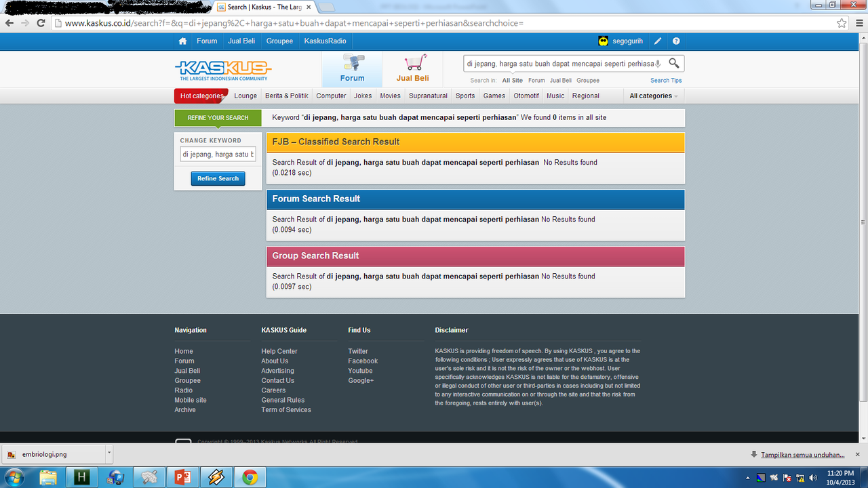Set search scope to Forum
The image size is (868, 488).
click(x=536, y=81)
